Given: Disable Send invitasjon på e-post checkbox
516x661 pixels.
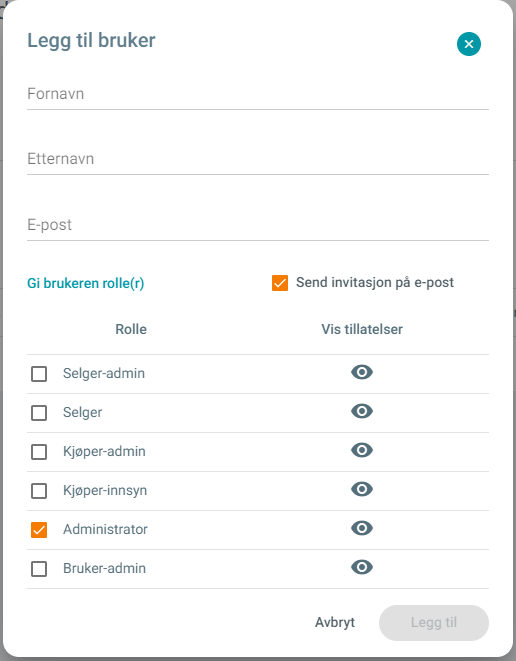Looking at the screenshot, I should click(280, 283).
